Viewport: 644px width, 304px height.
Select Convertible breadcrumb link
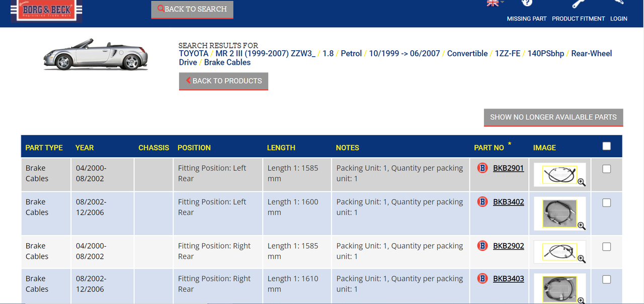(467, 53)
